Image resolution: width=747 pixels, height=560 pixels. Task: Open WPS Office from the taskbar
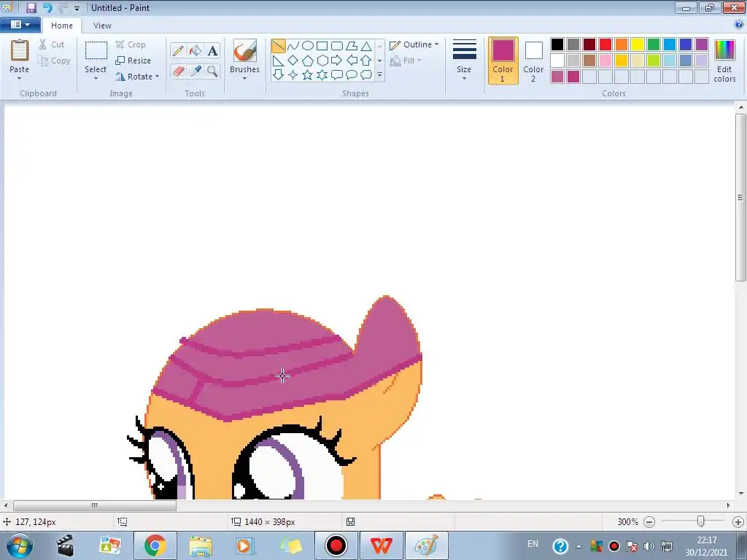pos(381,545)
